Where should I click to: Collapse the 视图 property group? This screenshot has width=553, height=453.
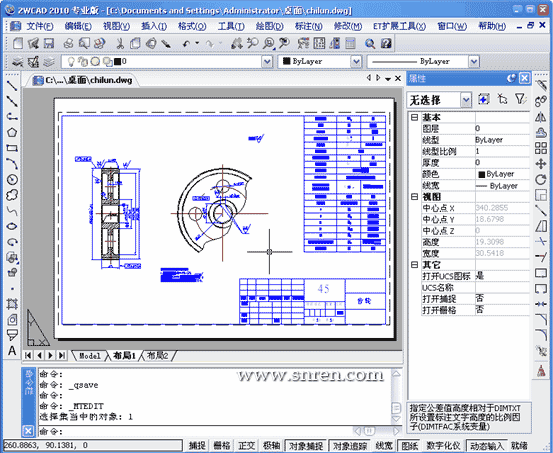pyautogui.click(x=415, y=197)
